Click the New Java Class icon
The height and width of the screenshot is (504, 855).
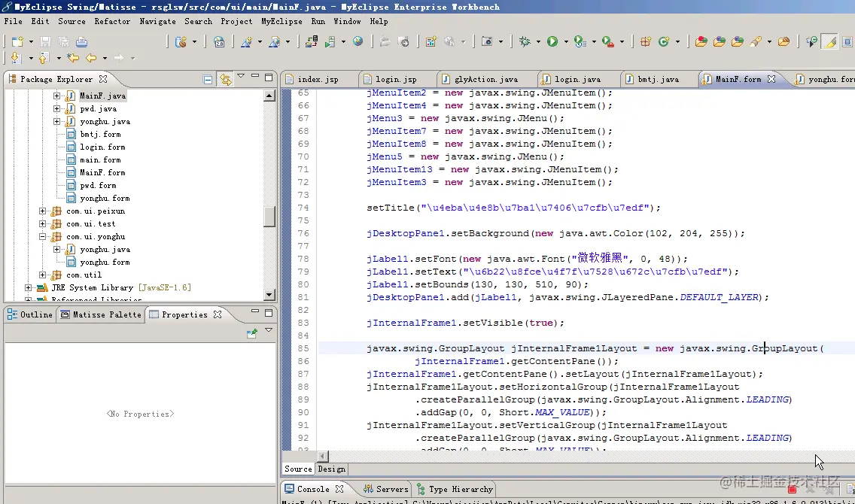pyautogui.click(x=664, y=42)
